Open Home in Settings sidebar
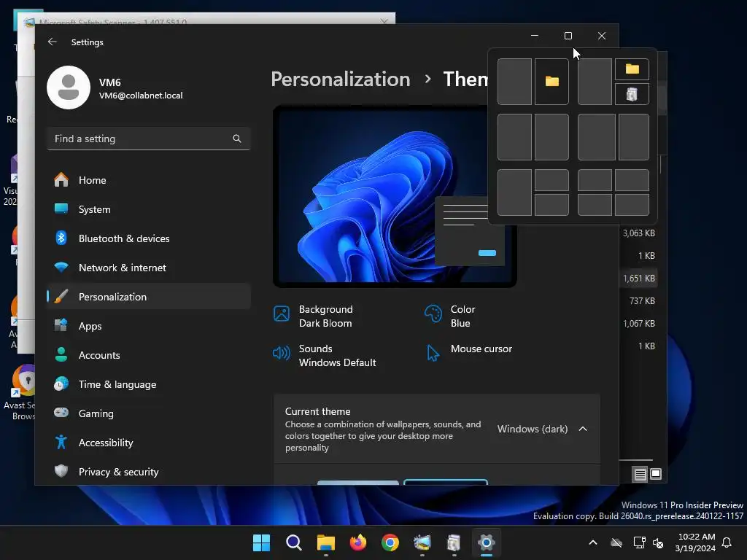This screenshot has width=747, height=560. pos(149,180)
